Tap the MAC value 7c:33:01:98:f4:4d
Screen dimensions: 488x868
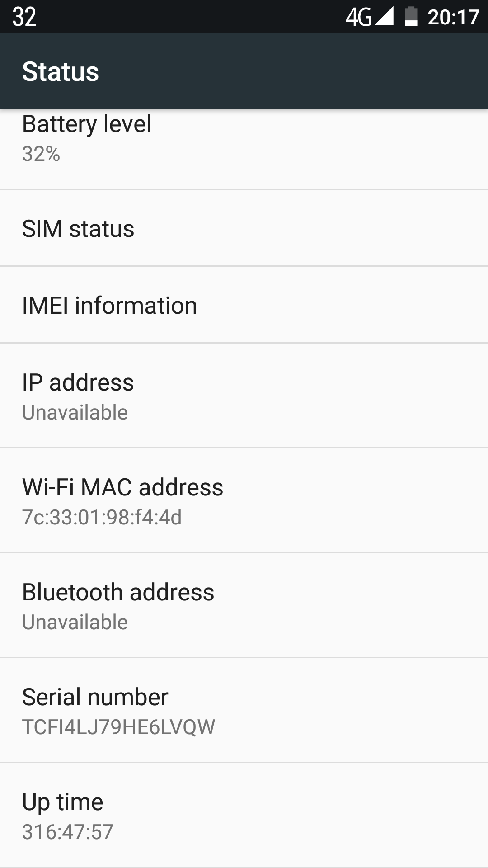(x=102, y=517)
